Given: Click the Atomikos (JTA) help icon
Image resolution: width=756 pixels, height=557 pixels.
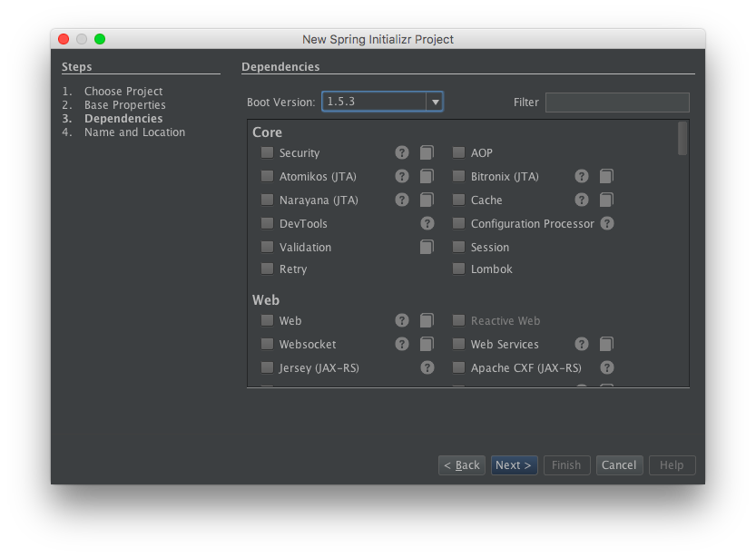Looking at the screenshot, I should [x=402, y=176].
